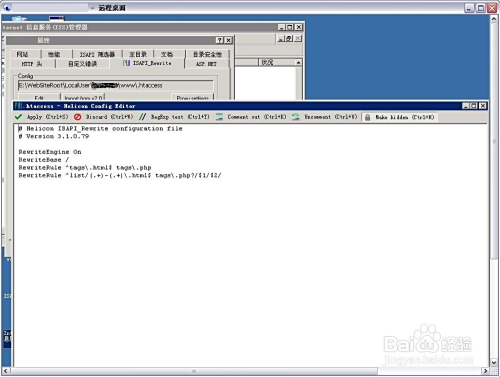Discard changes using the red circle icon
500x377 pixels.
click(x=77, y=117)
